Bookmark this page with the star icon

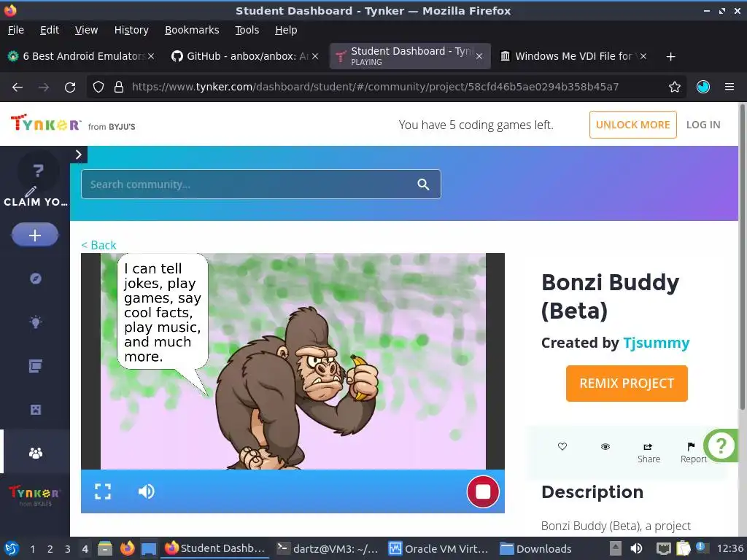point(674,87)
